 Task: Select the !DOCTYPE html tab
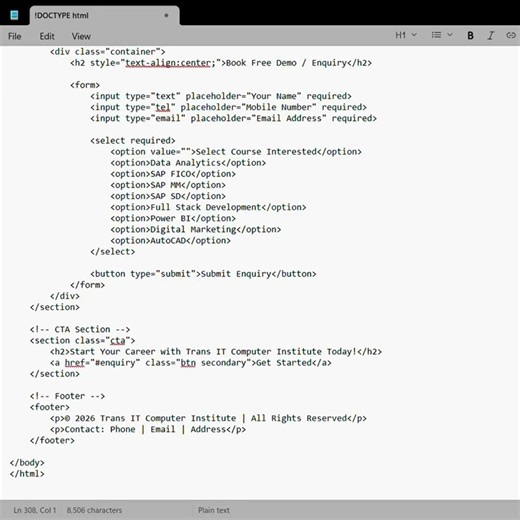pos(104,15)
